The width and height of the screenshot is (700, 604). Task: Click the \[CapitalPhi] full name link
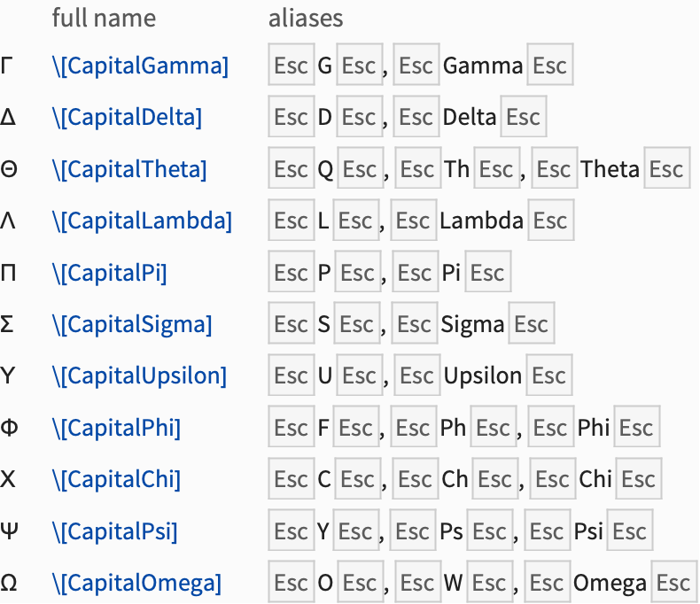point(116,428)
